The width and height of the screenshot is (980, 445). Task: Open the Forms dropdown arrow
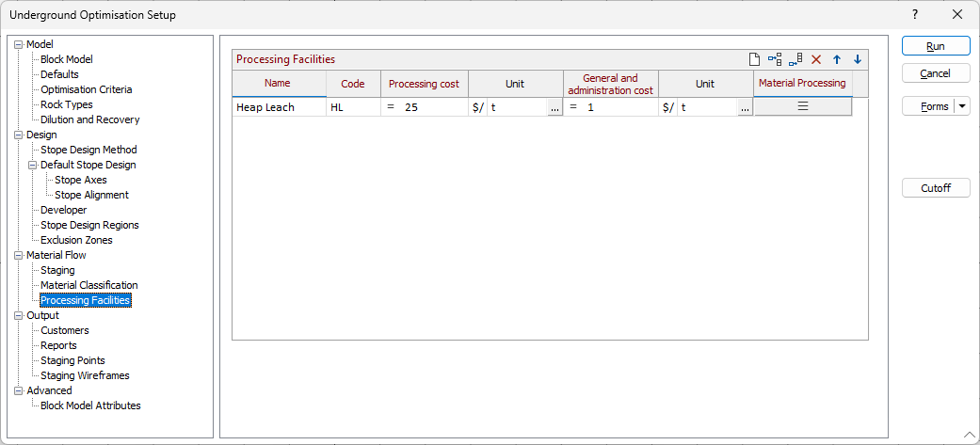click(962, 106)
